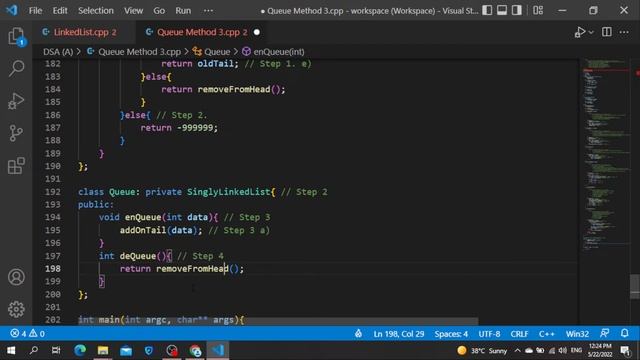Open the Extensions view

[16, 166]
